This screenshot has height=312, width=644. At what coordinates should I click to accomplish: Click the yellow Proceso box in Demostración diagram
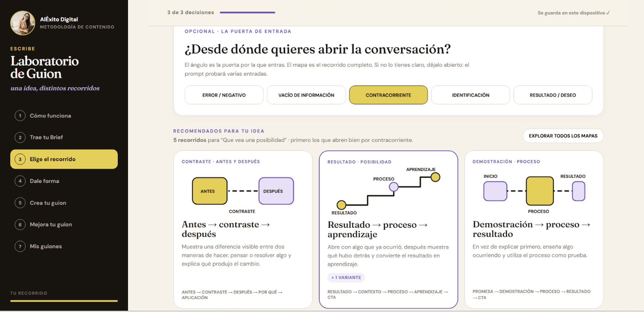[x=540, y=191]
